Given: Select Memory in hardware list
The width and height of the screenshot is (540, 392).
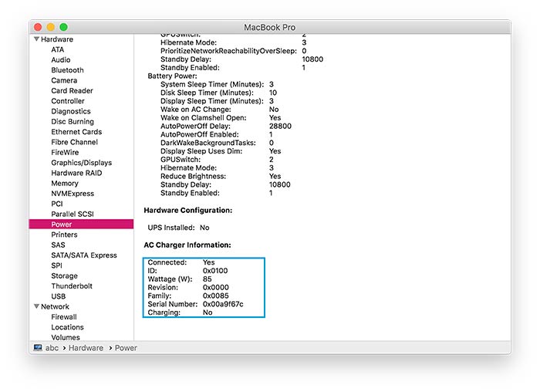Looking at the screenshot, I should pos(65,184).
